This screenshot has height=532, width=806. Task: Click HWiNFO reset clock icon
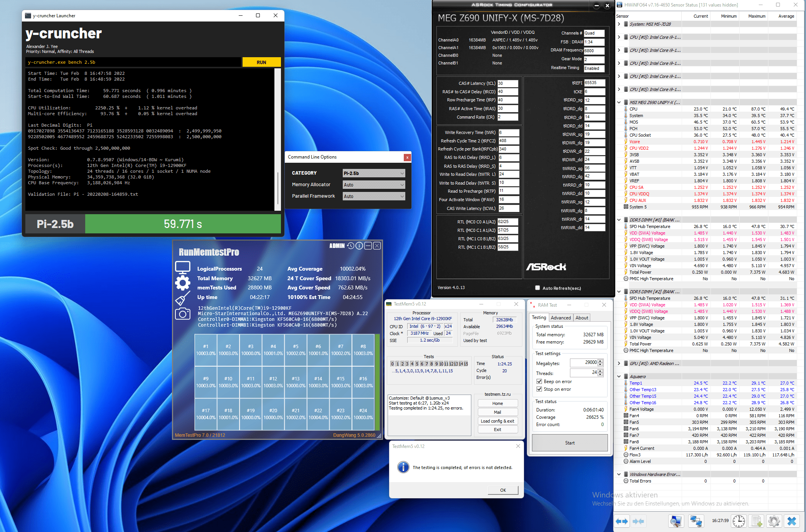(x=738, y=521)
